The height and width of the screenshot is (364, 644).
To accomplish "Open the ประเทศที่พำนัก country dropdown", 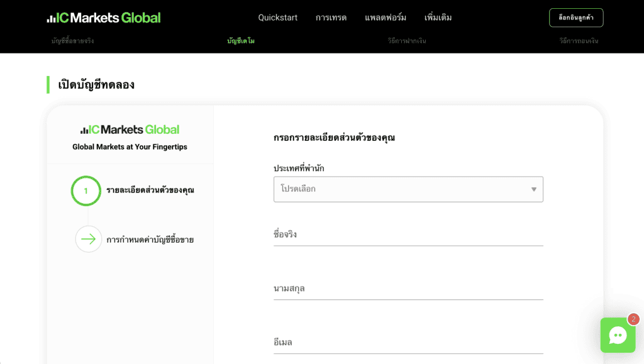I will coord(408,189).
